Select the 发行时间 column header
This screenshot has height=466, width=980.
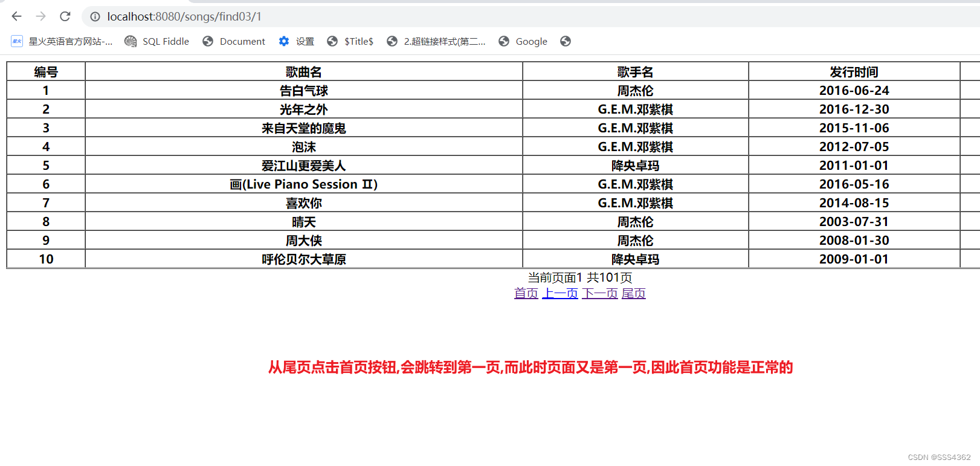pyautogui.click(x=854, y=72)
